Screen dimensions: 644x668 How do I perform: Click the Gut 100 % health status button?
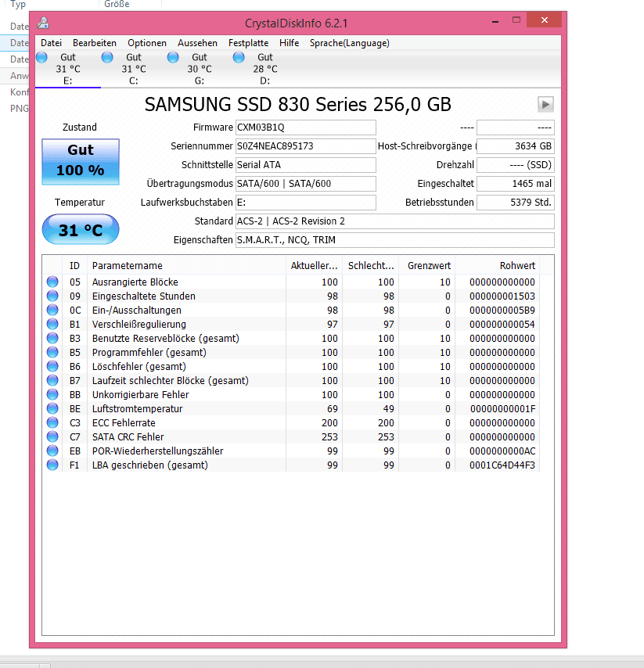click(81, 161)
